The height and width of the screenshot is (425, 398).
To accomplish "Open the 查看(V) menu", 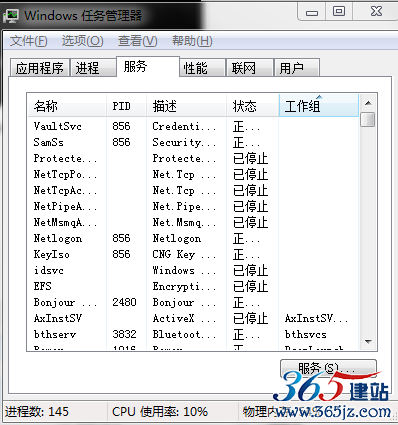I will [x=137, y=41].
